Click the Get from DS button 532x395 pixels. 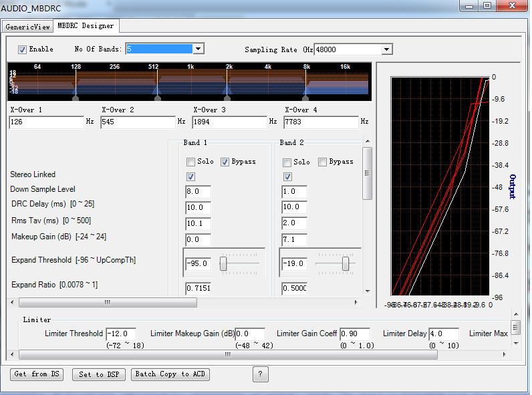click(37, 374)
